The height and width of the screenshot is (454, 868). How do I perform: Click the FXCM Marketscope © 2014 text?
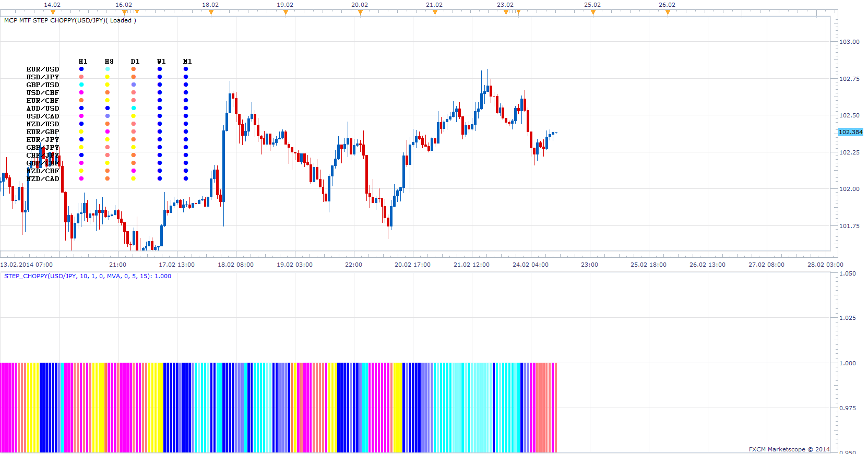[789, 449]
